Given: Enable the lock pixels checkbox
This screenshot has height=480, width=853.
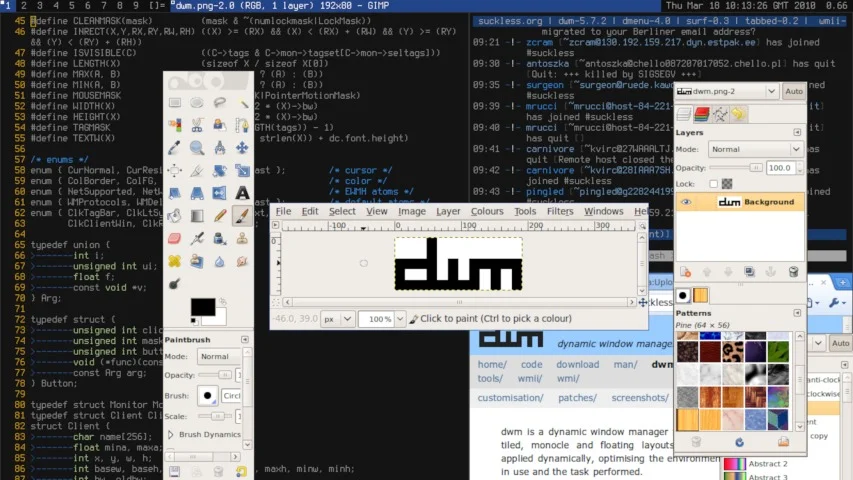Looking at the screenshot, I should point(714,184).
